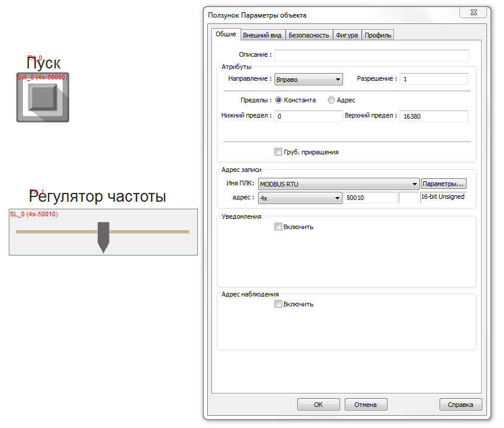Switch to the Внешний вид tab

tap(262, 35)
